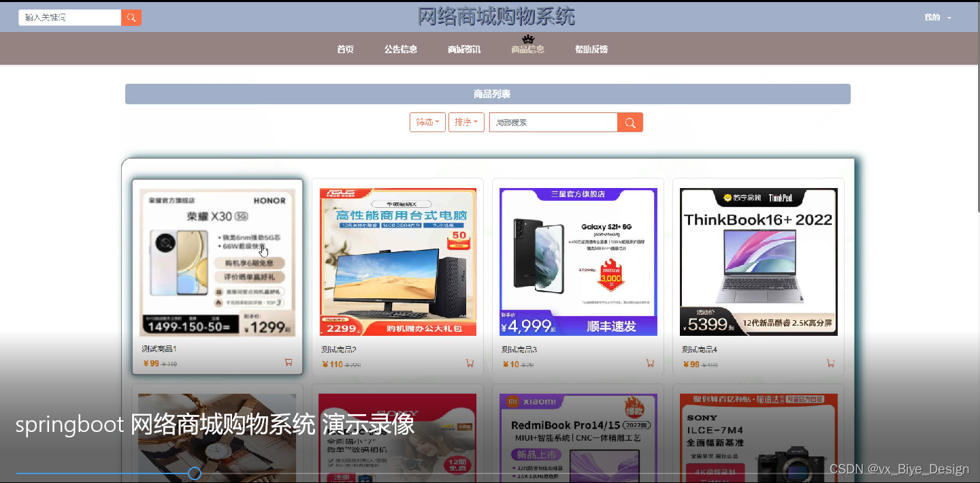Viewport: 980px width, 483px height.
Task: Click the search icon next to 局部搜索
Action: click(x=630, y=123)
